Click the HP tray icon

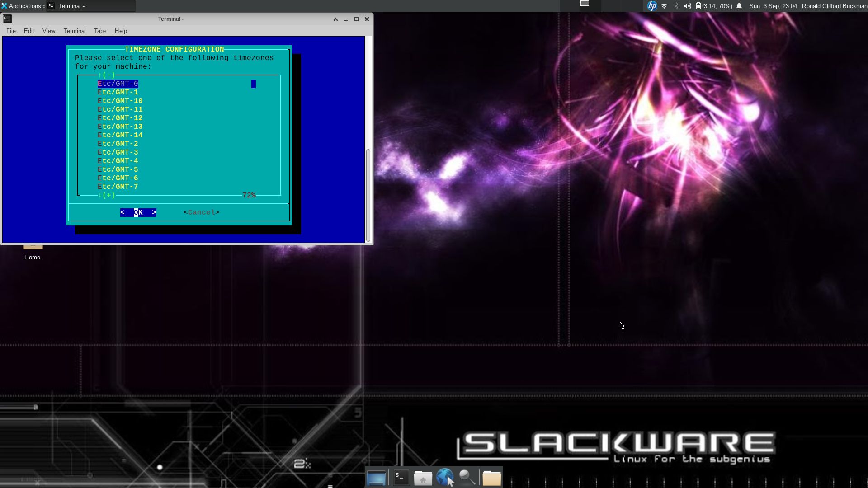tap(652, 6)
